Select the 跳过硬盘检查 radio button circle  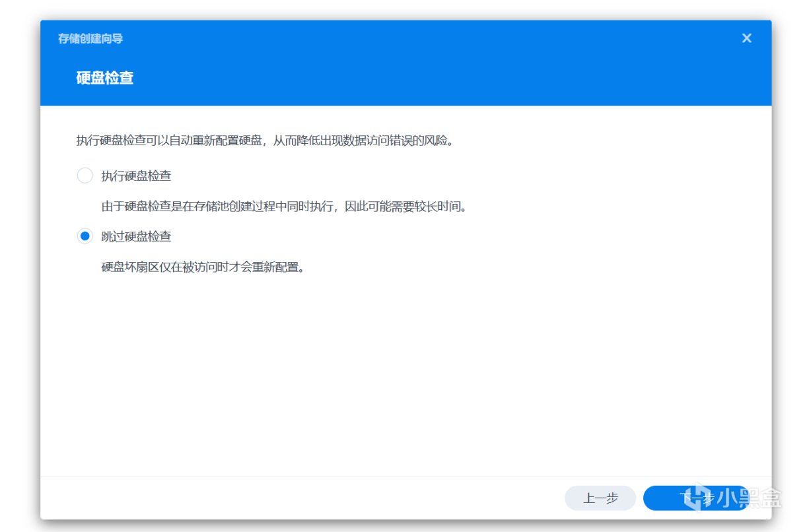85,236
